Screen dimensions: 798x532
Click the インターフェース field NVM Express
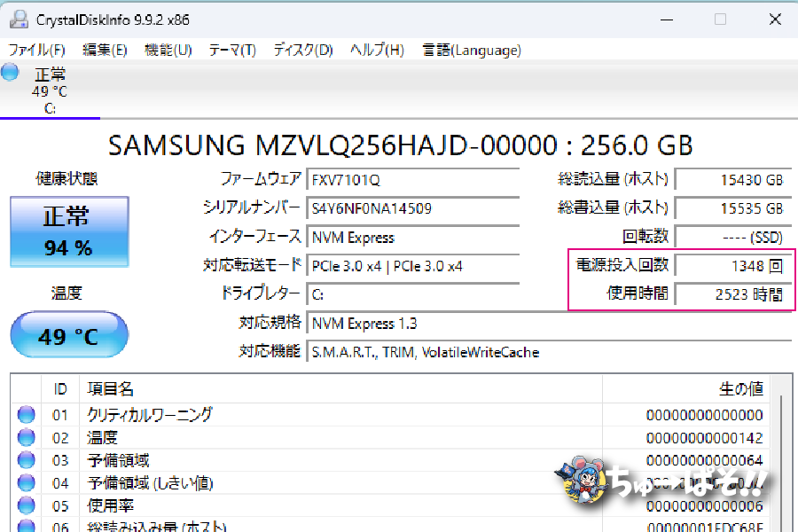pyautogui.click(x=412, y=238)
